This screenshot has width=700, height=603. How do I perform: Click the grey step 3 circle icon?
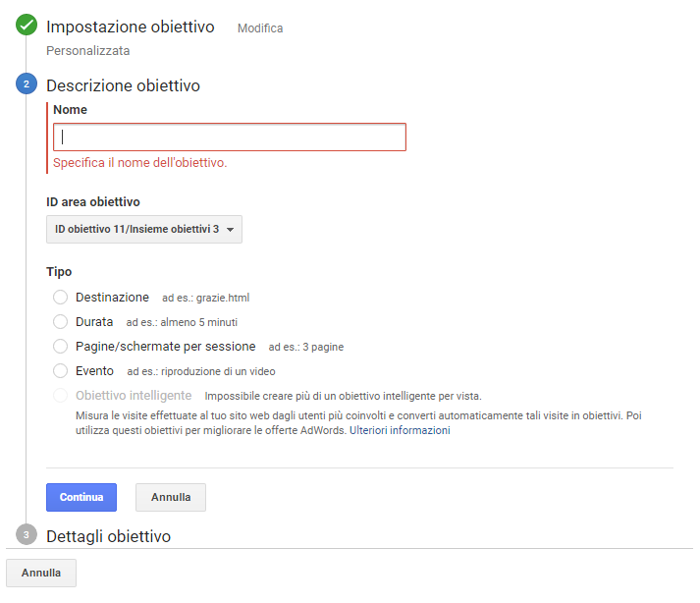pos(27,534)
